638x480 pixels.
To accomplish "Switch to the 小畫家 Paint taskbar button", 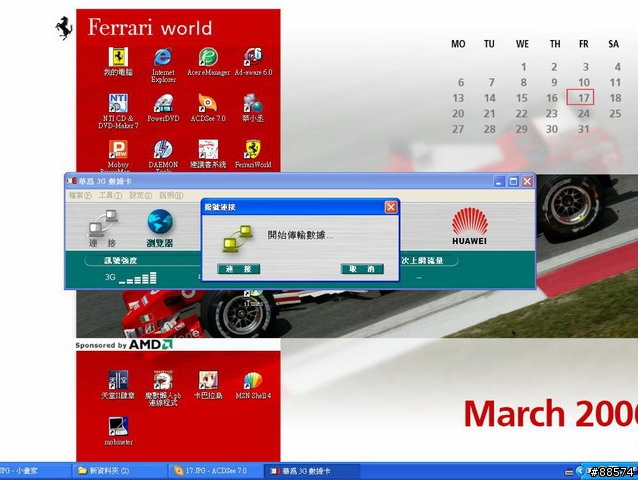I will click(34, 471).
